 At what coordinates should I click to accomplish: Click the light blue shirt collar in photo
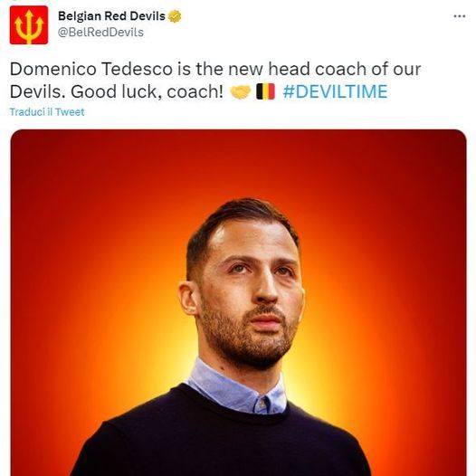238,387
